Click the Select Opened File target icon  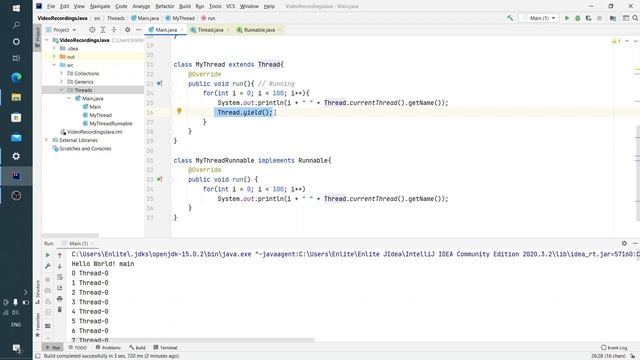tap(92, 30)
